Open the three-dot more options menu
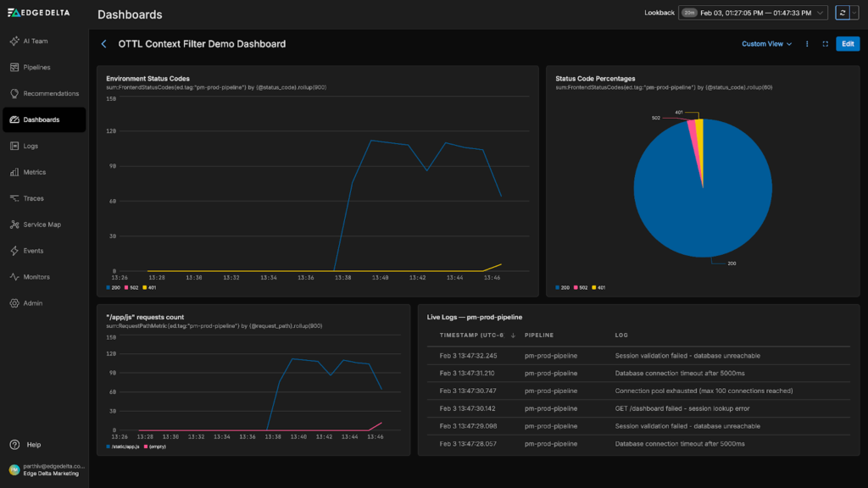The width and height of the screenshot is (868, 488). 807,44
